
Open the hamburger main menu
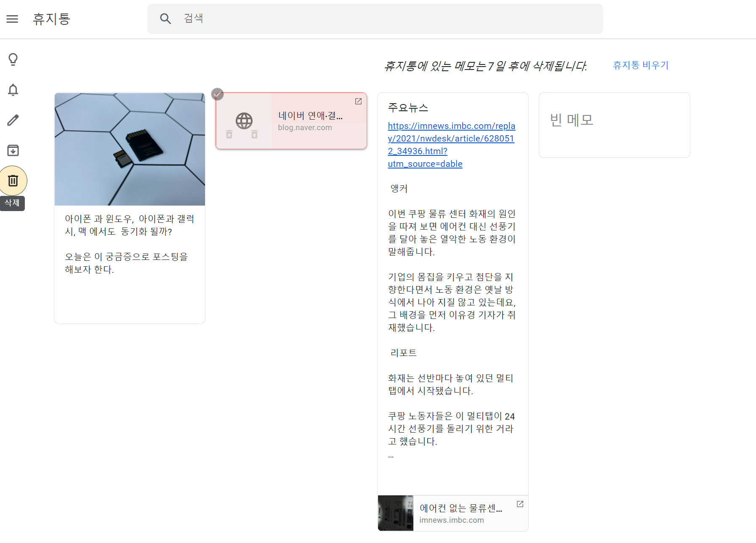click(x=12, y=19)
